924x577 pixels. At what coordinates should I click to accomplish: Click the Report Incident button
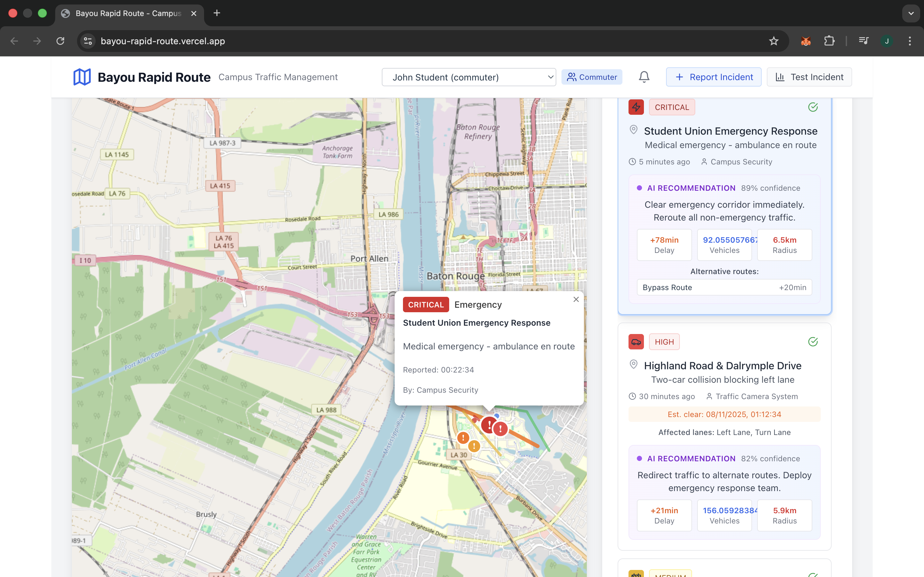tap(713, 77)
